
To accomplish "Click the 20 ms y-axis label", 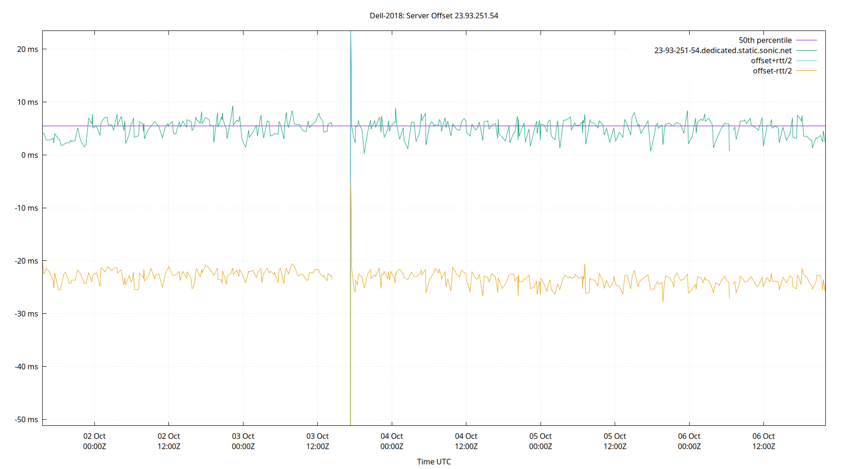I will (x=28, y=49).
